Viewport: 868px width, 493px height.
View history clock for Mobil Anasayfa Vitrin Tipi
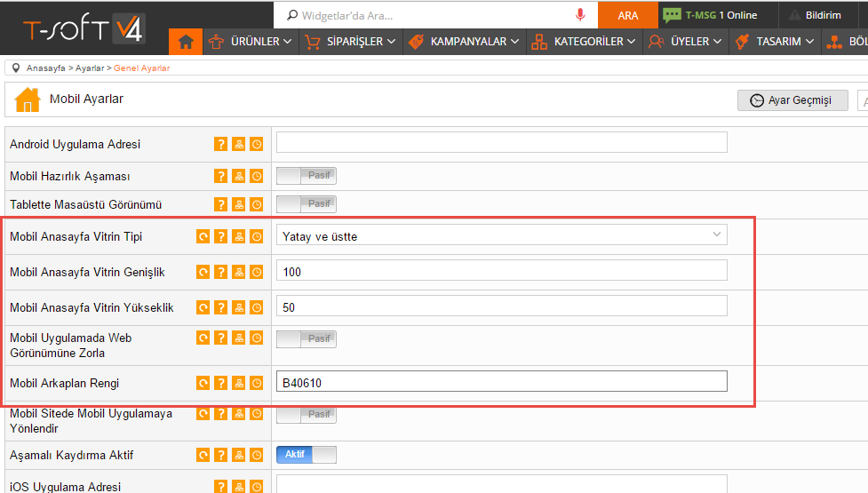click(x=256, y=237)
